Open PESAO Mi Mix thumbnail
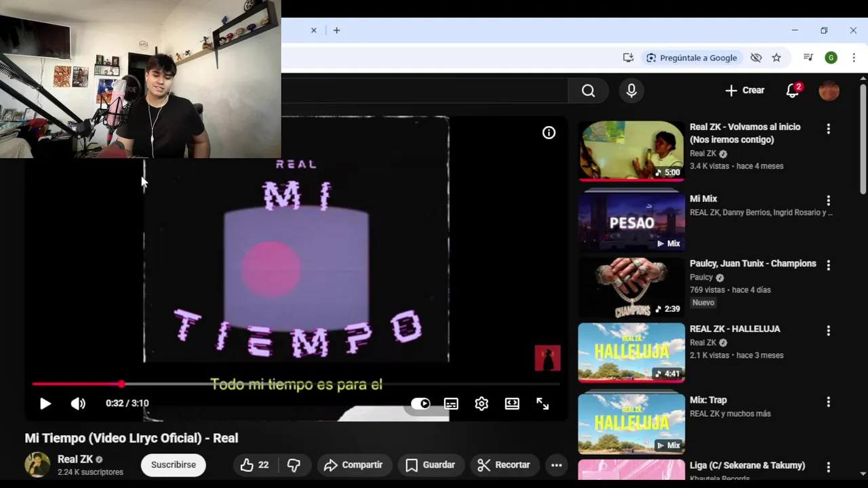Screen dimensions: 868x488 click(631, 221)
